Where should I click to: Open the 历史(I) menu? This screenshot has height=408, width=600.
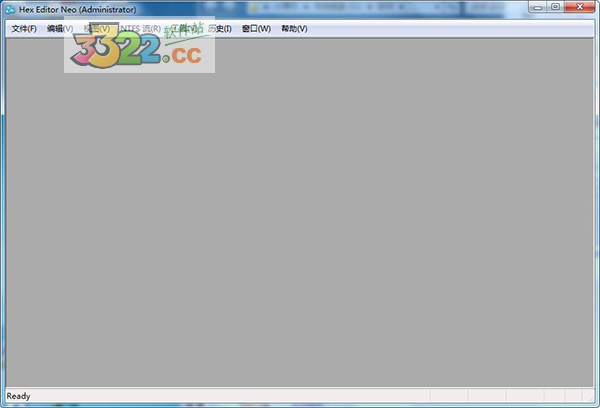click(x=220, y=29)
